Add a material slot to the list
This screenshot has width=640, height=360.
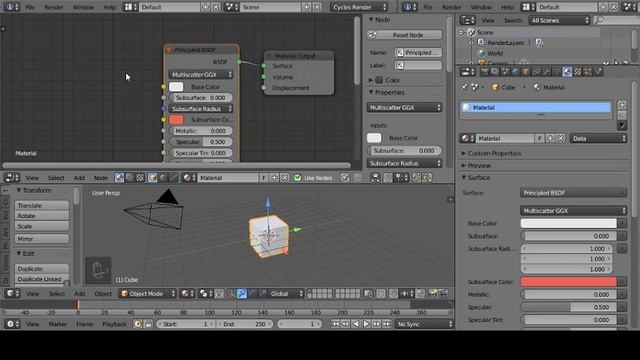[x=622, y=105]
